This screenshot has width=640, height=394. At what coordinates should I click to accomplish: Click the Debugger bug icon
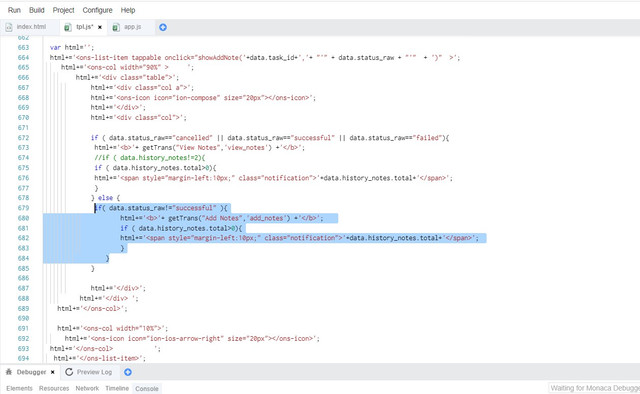click(9, 372)
